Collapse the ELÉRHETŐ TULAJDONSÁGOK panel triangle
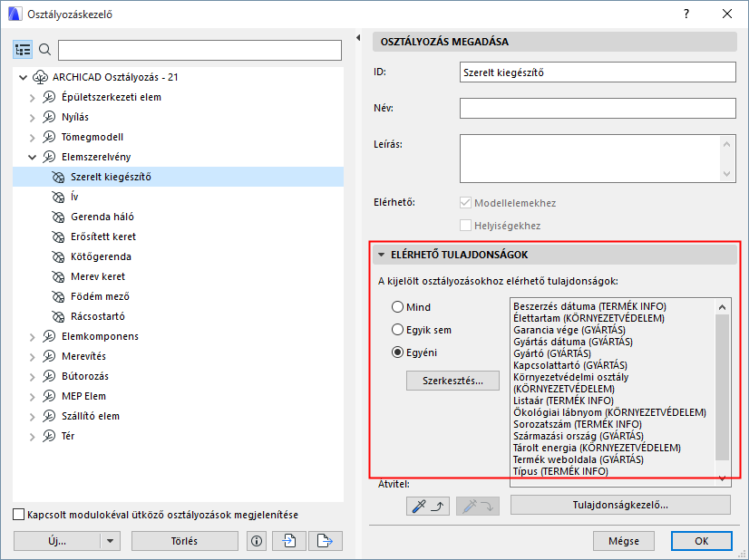 click(x=381, y=255)
